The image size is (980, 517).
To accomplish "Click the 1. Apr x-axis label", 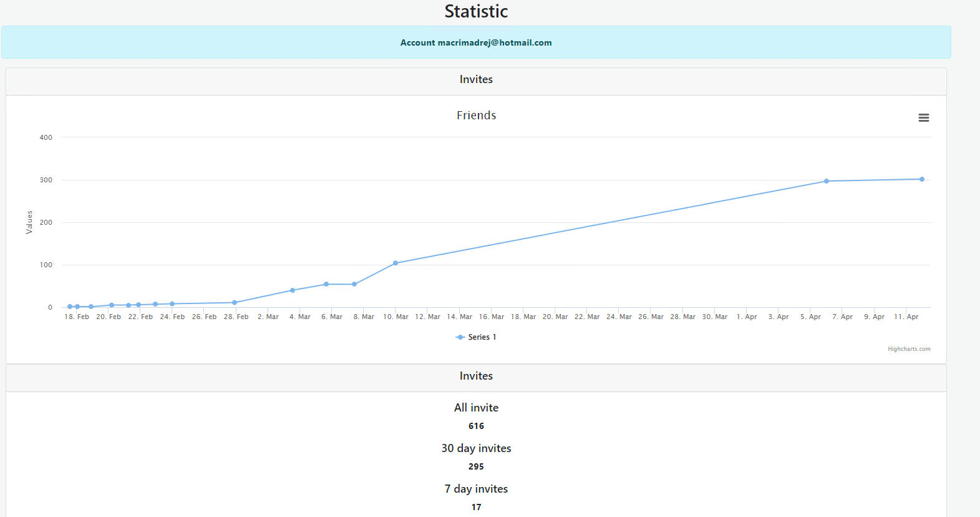I will [747, 317].
